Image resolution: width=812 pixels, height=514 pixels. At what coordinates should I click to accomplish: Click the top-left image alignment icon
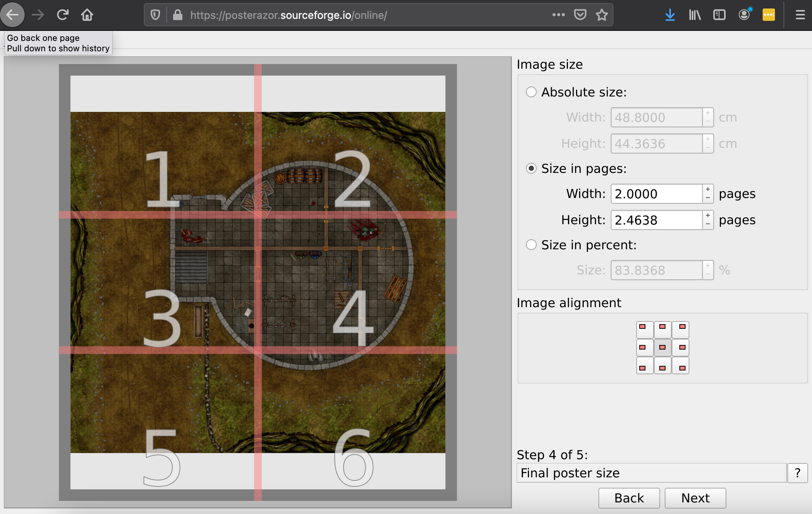click(644, 330)
